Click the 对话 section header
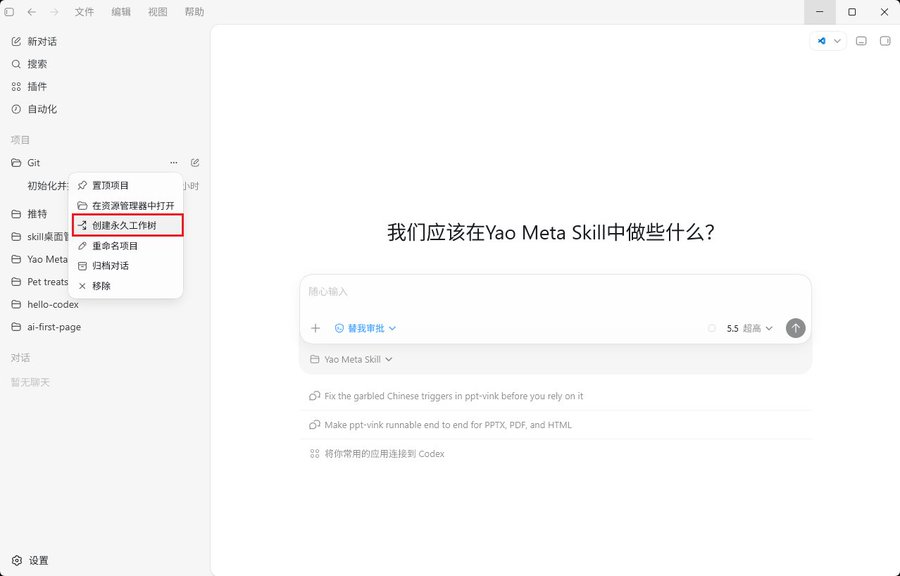Image resolution: width=900 pixels, height=576 pixels. (x=20, y=357)
